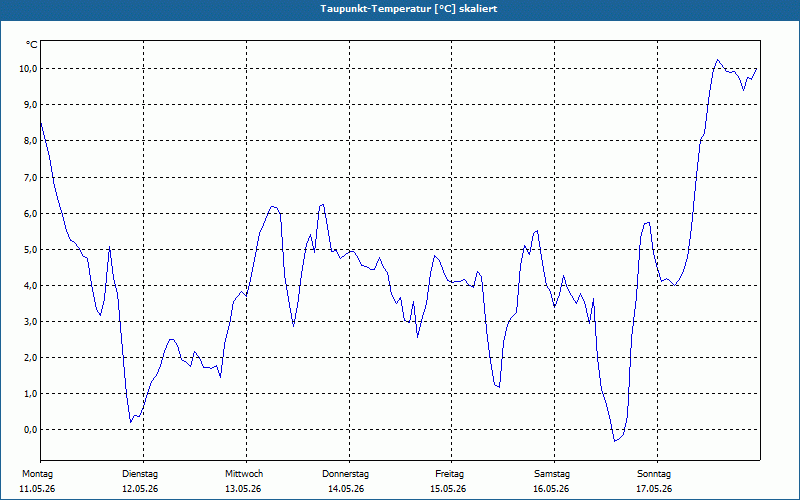Click the Sonntag day label
The width and height of the screenshot is (800, 500).
(x=654, y=474)
